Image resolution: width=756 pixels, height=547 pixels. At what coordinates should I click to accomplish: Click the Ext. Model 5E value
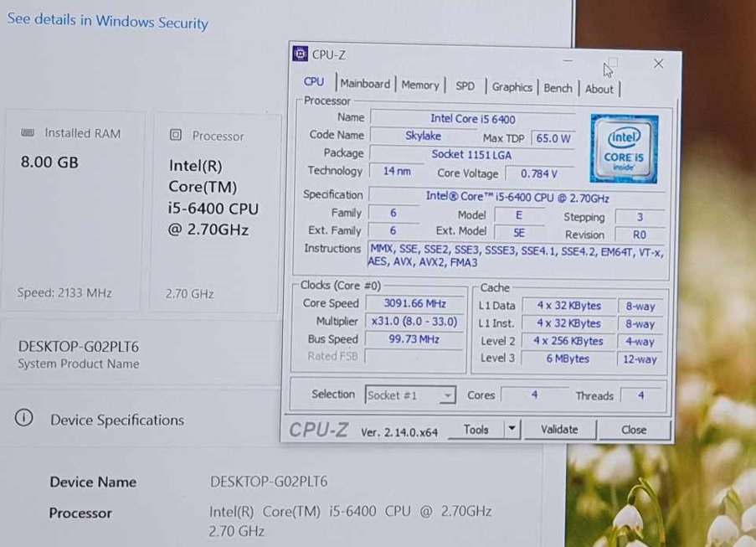point(519,233)
